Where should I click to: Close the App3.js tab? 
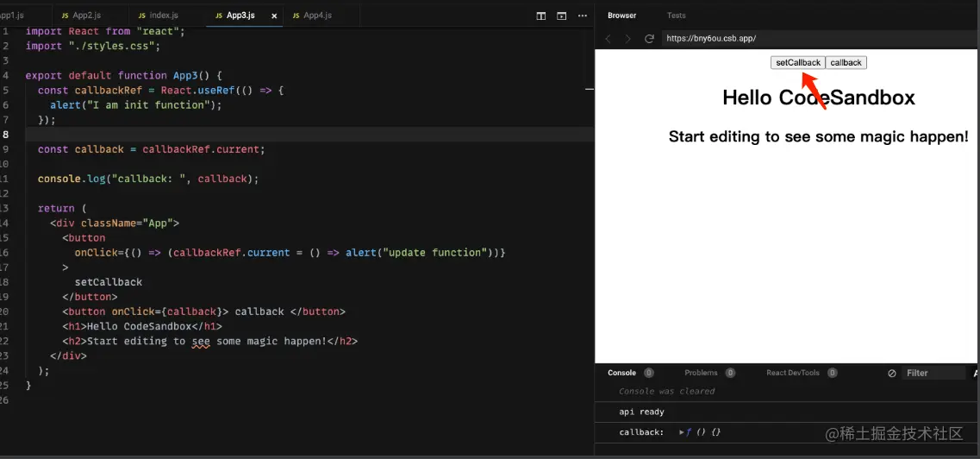[x=274, y=16]
